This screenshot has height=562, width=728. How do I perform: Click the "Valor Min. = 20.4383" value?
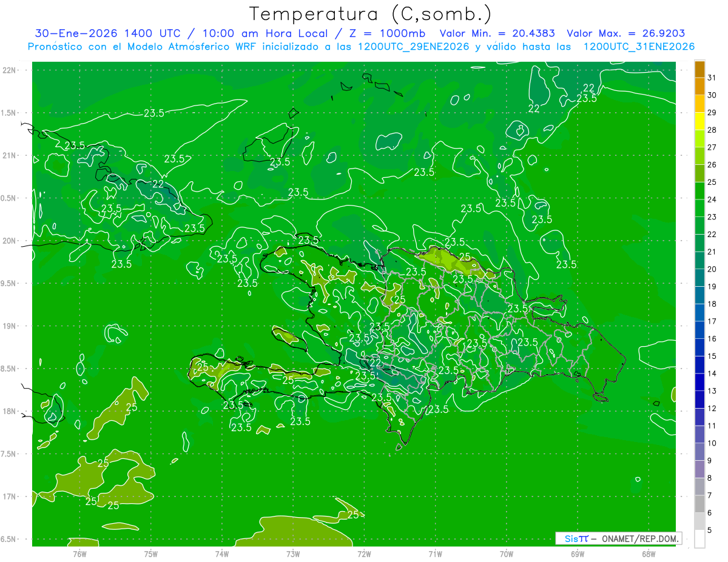pyautogui.click(x=497, y=33)
